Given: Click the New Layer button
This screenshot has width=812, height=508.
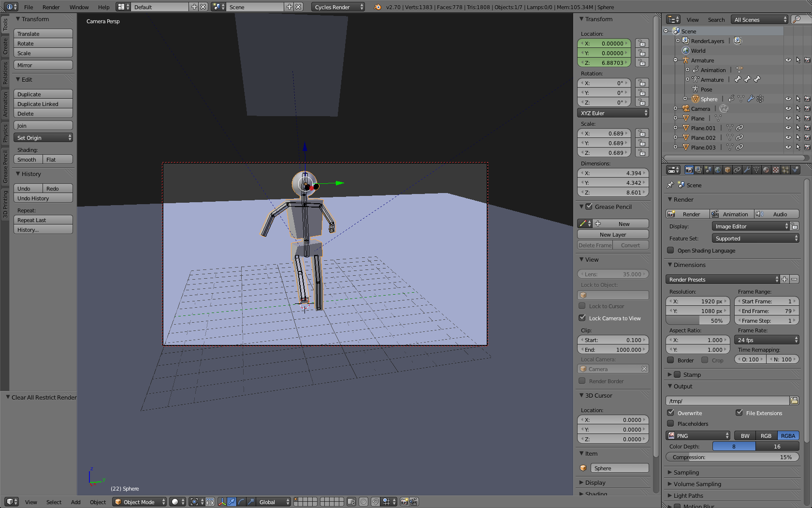Looking at the screenshot, I should (x=613, y=235).
